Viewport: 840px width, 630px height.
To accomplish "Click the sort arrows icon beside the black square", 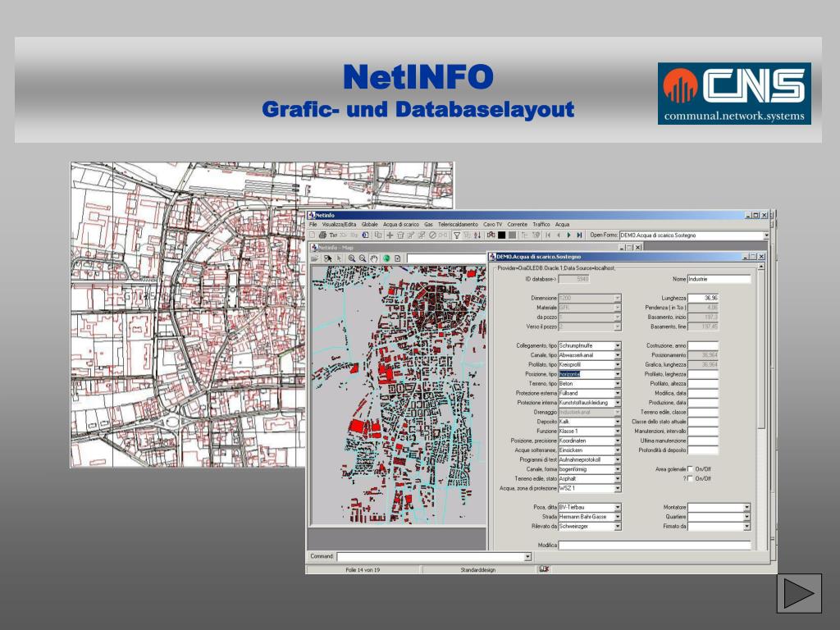I will 477,235.
